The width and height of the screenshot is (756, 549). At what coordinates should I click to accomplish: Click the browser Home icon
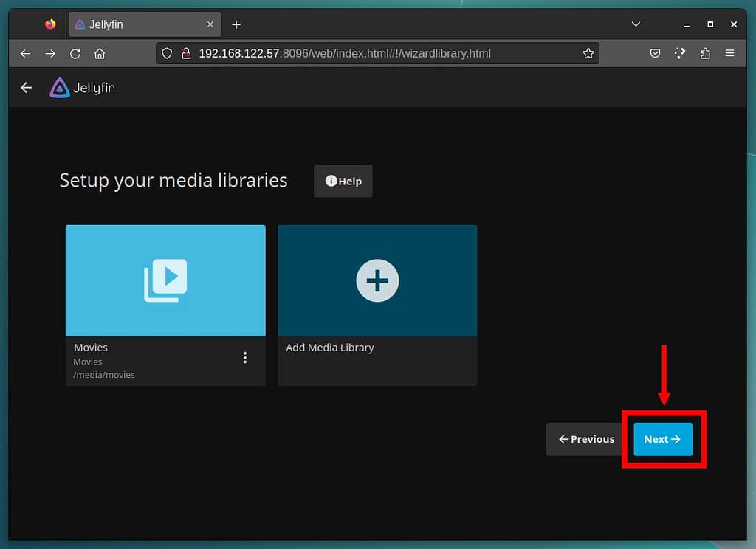[x=100, y=54]
